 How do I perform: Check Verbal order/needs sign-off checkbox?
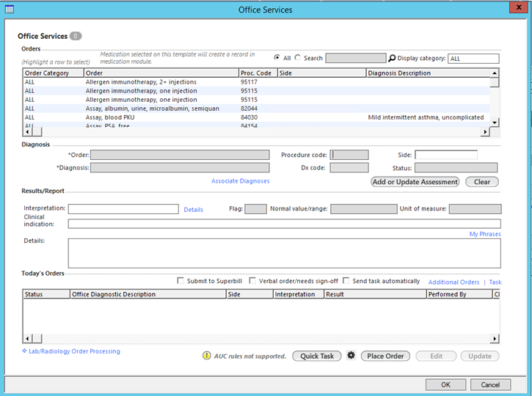pos(252,281)
